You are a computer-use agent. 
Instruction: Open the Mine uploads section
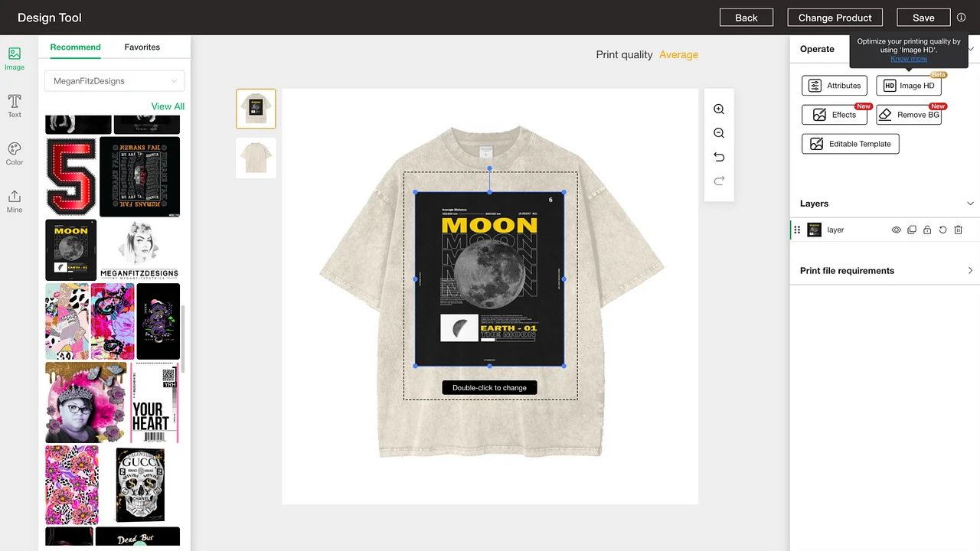(x=15, y=201)
